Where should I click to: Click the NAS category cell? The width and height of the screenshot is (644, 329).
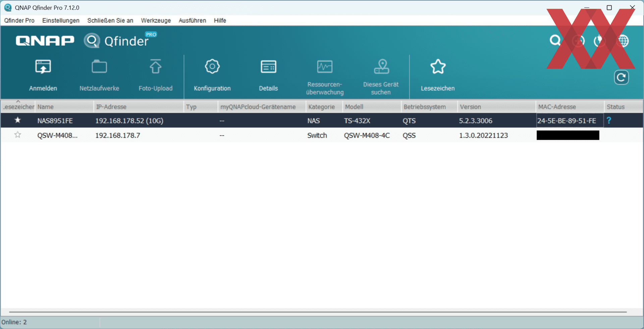pyautogui.click(x=313, y=121)
